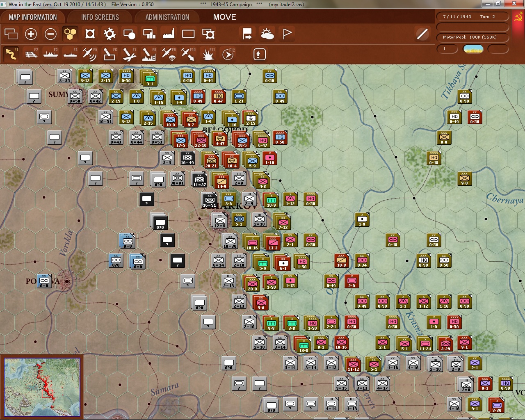
Task: Open the INFO SCREENS tab
Action: point(100,17)
